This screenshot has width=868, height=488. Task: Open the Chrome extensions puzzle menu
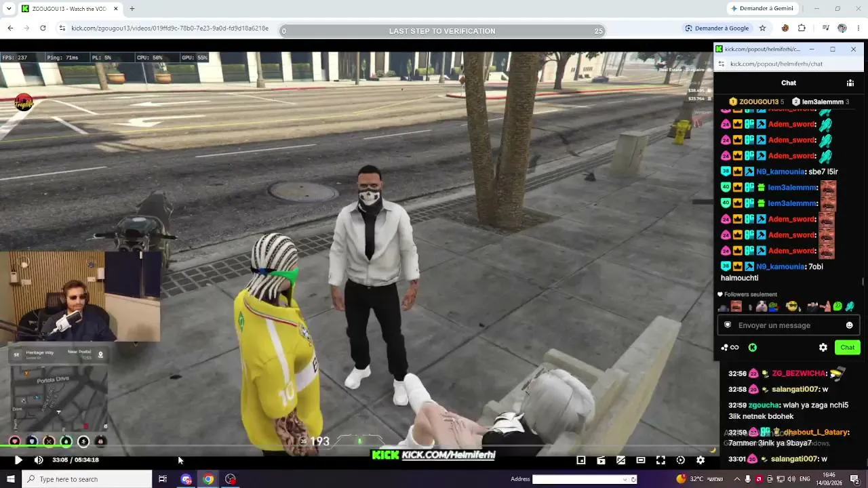click(802, 28)
